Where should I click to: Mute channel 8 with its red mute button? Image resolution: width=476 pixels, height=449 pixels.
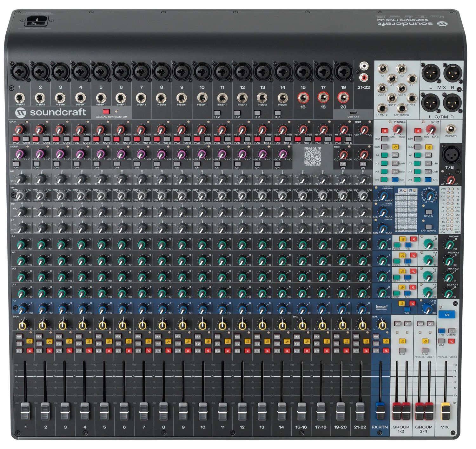tap(169, 351)
